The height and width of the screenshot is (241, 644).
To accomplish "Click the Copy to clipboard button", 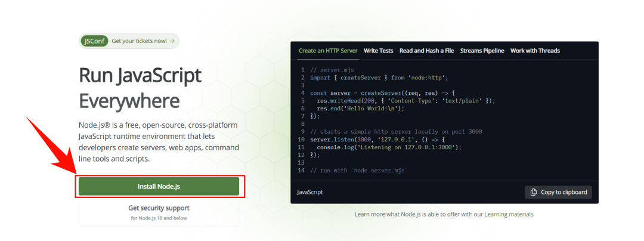I will [x=558, y=192].
